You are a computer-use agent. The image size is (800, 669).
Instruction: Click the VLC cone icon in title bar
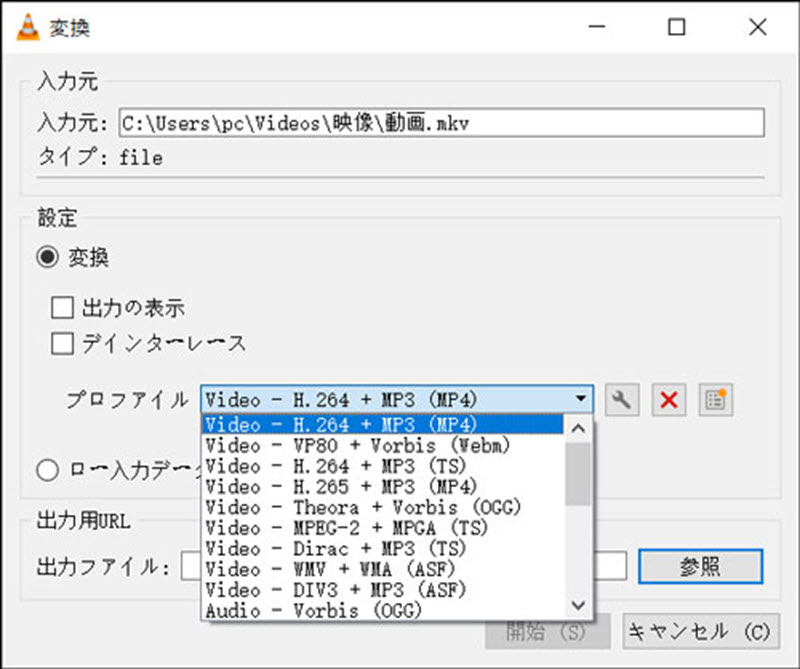pyautogui.click(x=28, y=27)
